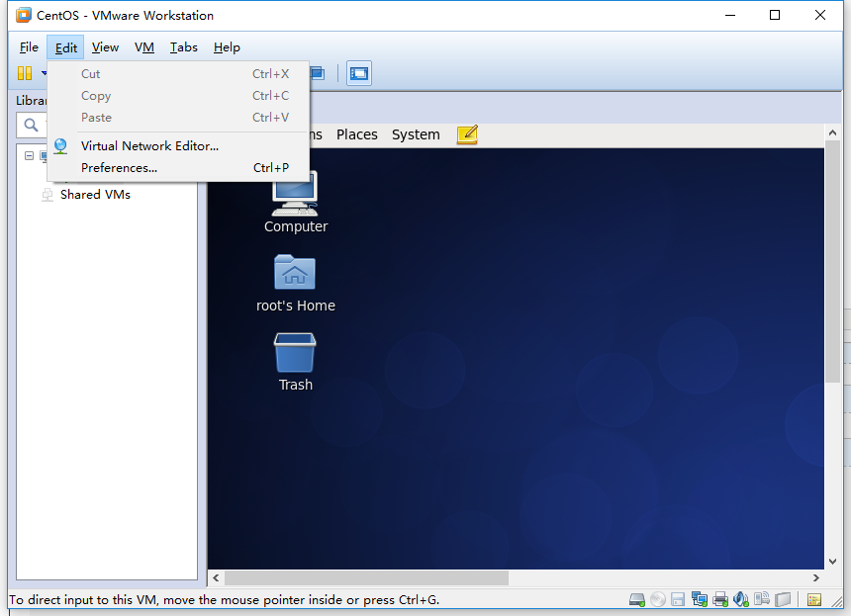Click the scroll left arrow of VM view
Image resolution: width=851 pixels, height=616 pixels.
(216, 578)
